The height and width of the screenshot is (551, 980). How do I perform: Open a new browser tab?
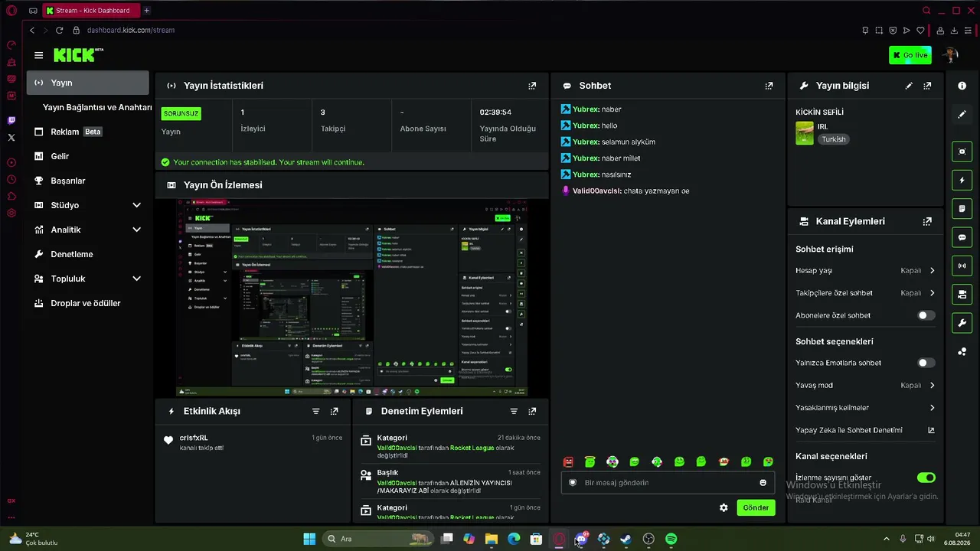pos(146,11)
